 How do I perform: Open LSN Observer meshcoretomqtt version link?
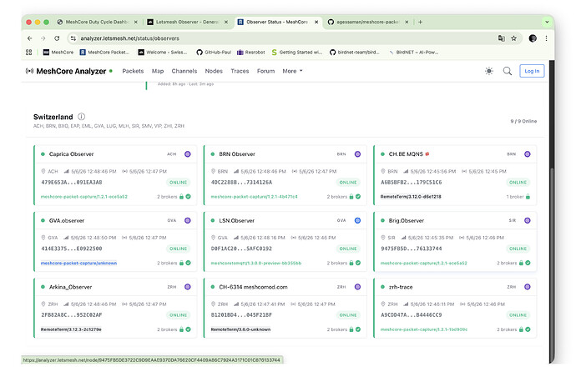click(x=256, y=264)
